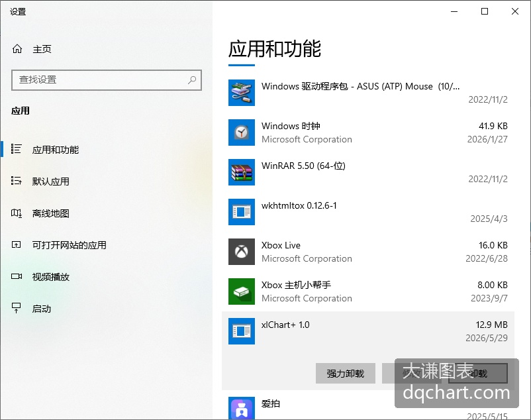Click the xlChart+ 1.0 app icon
Image resolution: width=531 pixels, height=420 pixels.
pyautogui.click(x=242, y=331)
